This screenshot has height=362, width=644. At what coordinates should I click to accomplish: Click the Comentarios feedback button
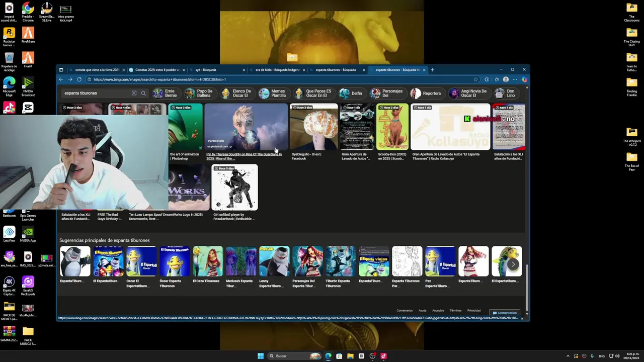(x=505, y=313)
